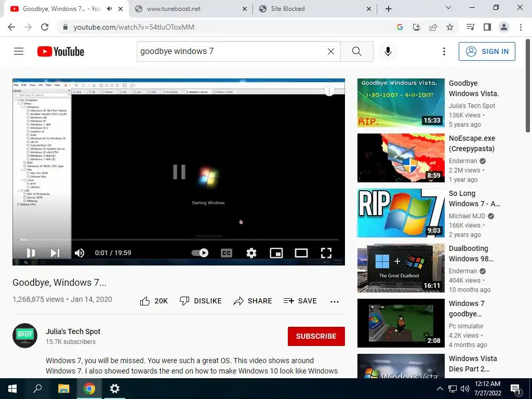Click the DISLIKE button
The height and width of the screenshot is (399, 532).
[201, 301]
